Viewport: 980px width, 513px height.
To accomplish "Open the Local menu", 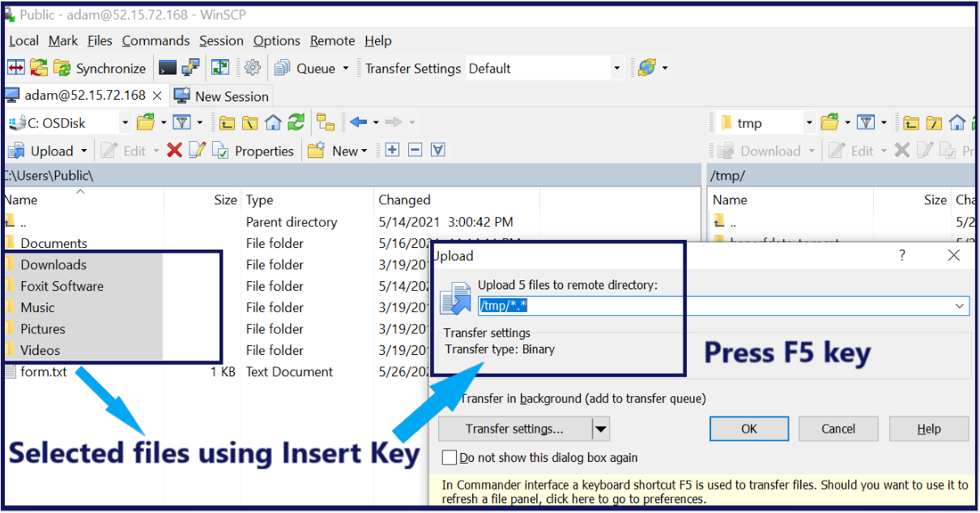I will [x=23, y=41].
